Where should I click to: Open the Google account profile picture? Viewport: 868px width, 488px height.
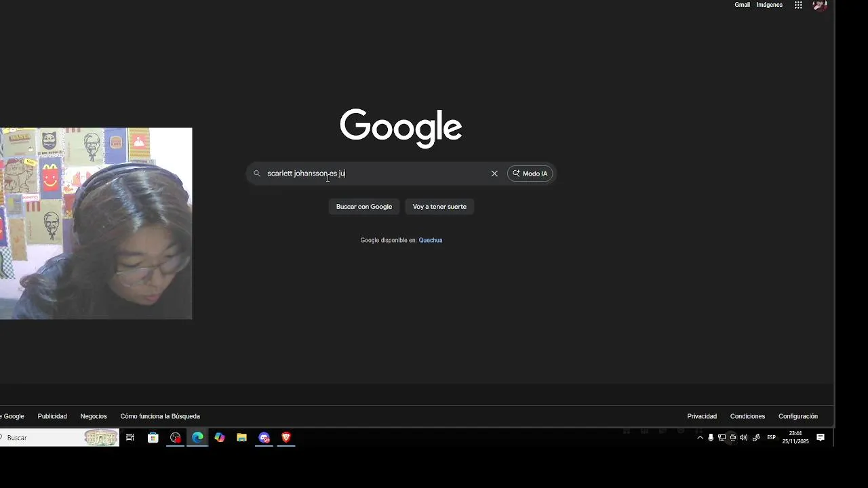coord(820,5)
